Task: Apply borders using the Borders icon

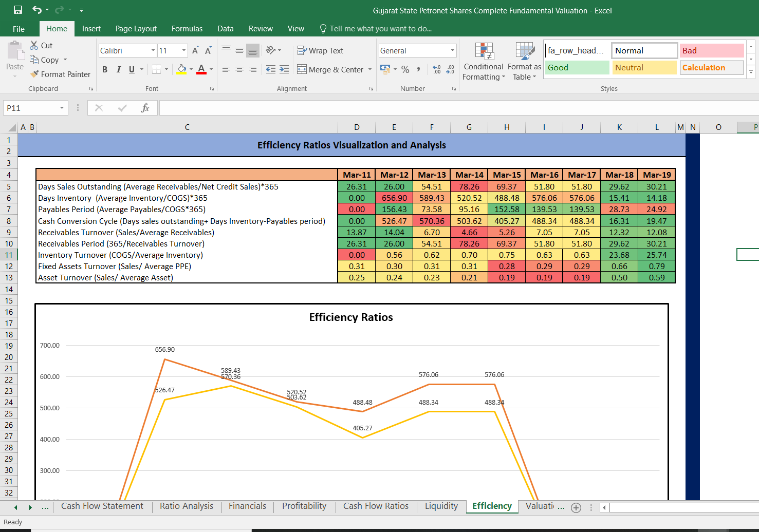Action: [x=157, y=69]
